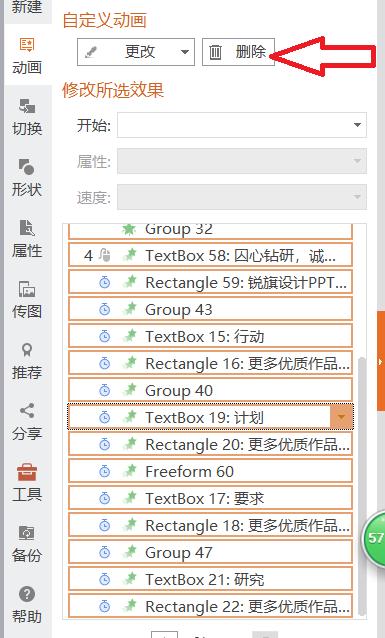This screenshot has width=385, height=638.
Task: Select TextBox 58 animation entry
Action: (x=210, y=256)
